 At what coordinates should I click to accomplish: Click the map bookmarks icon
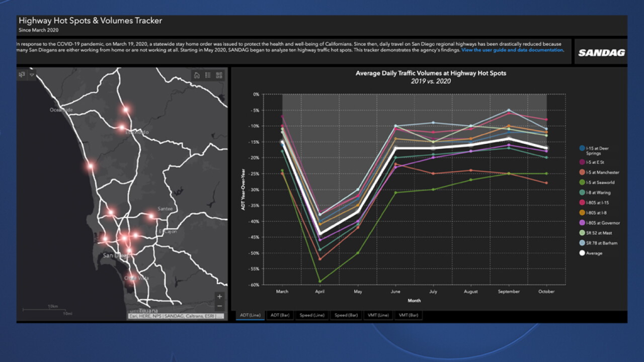(22, 74)
